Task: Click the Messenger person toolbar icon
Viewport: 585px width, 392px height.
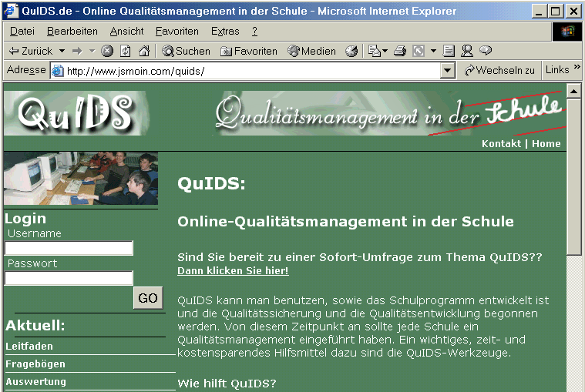Action: [467, 51]
